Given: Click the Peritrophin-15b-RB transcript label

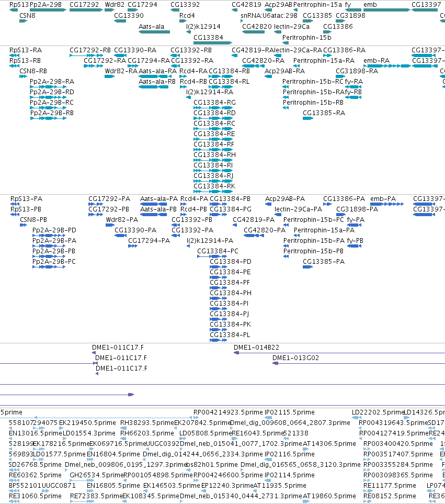Looking at the screenshot, I should [x=313, y=103].
